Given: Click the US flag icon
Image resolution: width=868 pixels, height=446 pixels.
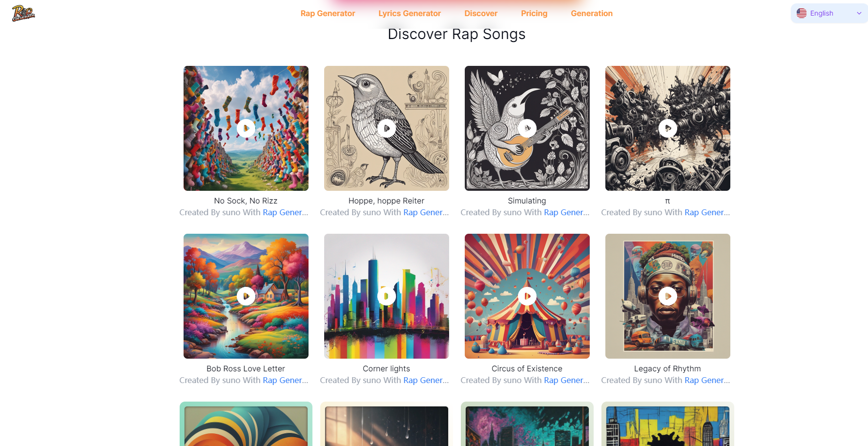Looking at the screenshot, I should pos(801,13).
